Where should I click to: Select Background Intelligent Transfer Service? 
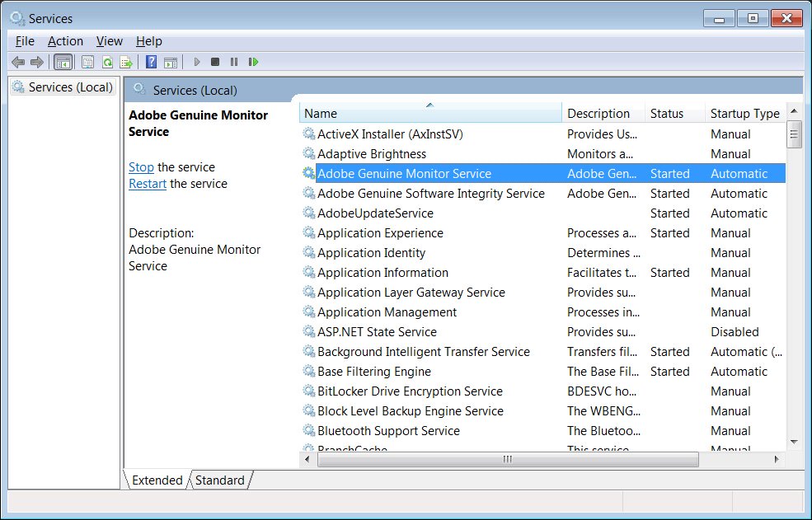(x=424, y=352)
